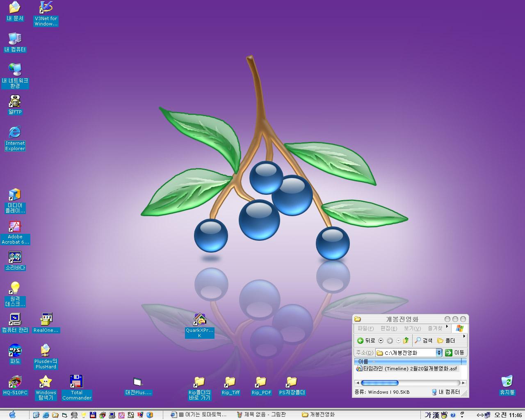Toggle the 가 Korean/English input mode indicator
This screenshot has height=420, width=525.
428,415
